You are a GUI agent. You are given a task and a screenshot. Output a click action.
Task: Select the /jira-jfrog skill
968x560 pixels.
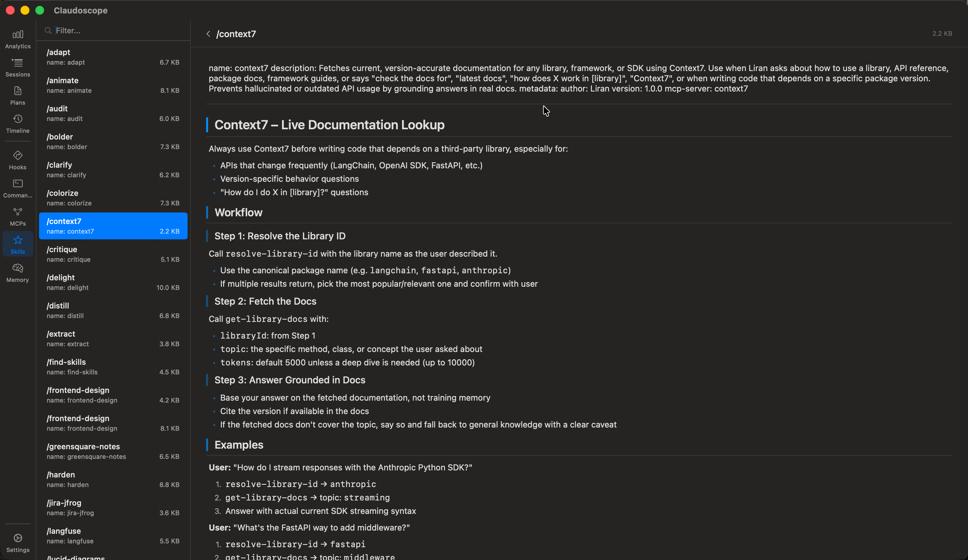(113, 508)
